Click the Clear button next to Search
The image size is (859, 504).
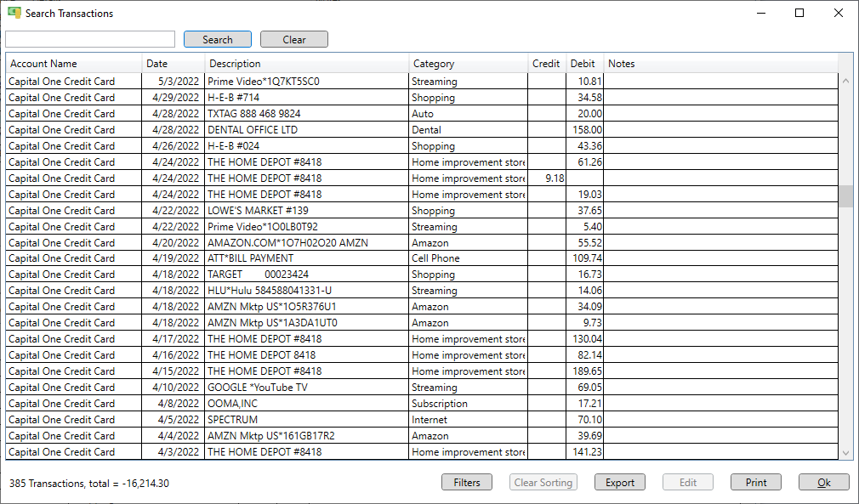click(x=294, y=39)
